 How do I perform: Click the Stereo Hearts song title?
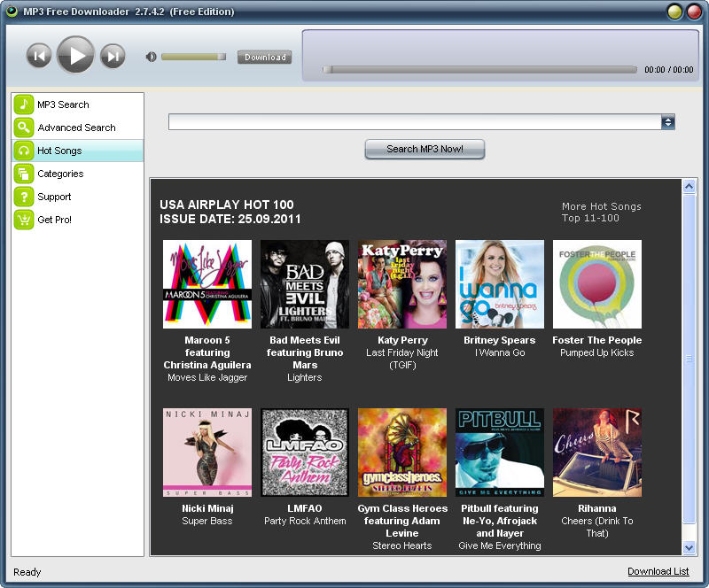click(402, 545)
